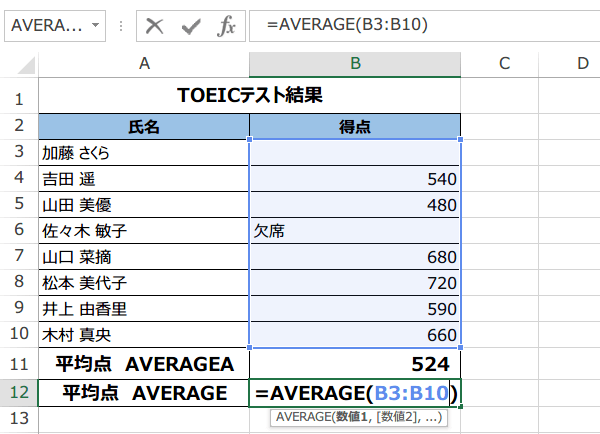Screen dimensions: 600x434
Task: Click the 欠席 cell
Action: (x=355, y=231)
